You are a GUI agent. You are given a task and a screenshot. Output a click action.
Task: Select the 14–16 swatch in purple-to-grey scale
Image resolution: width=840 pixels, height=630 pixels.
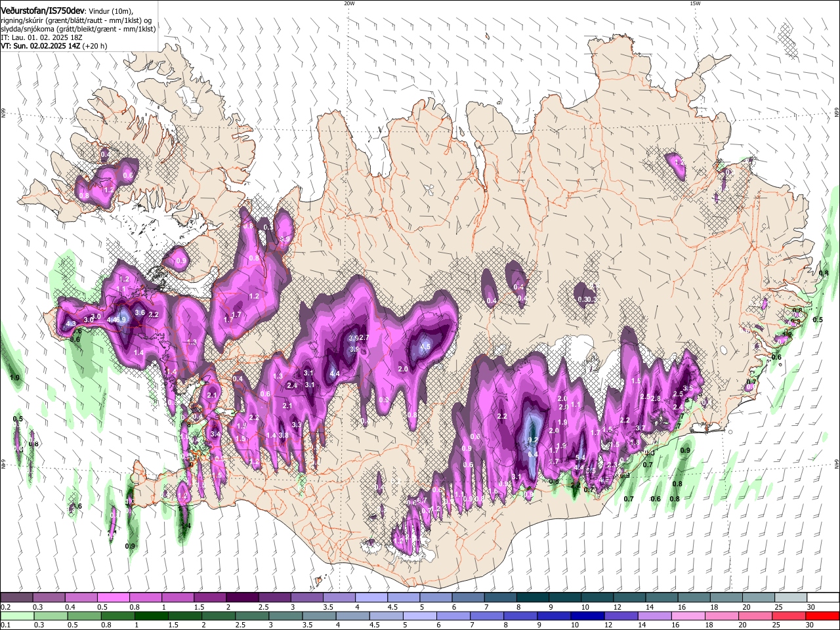click(661, 598)
